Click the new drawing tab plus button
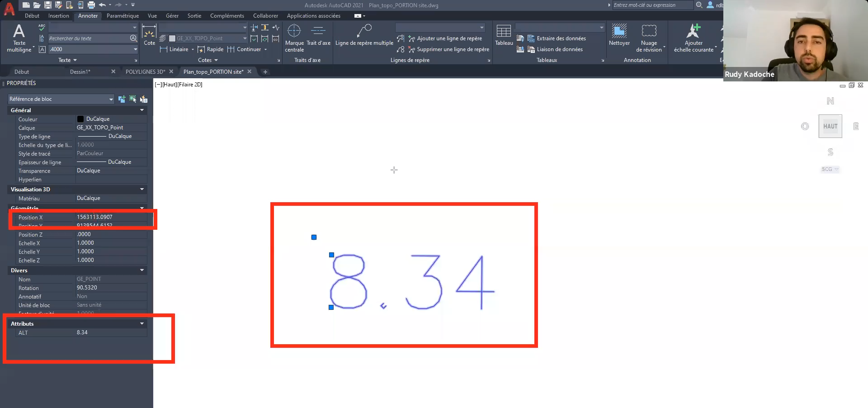This screenshot has width=868, height=408. point(265,72)
